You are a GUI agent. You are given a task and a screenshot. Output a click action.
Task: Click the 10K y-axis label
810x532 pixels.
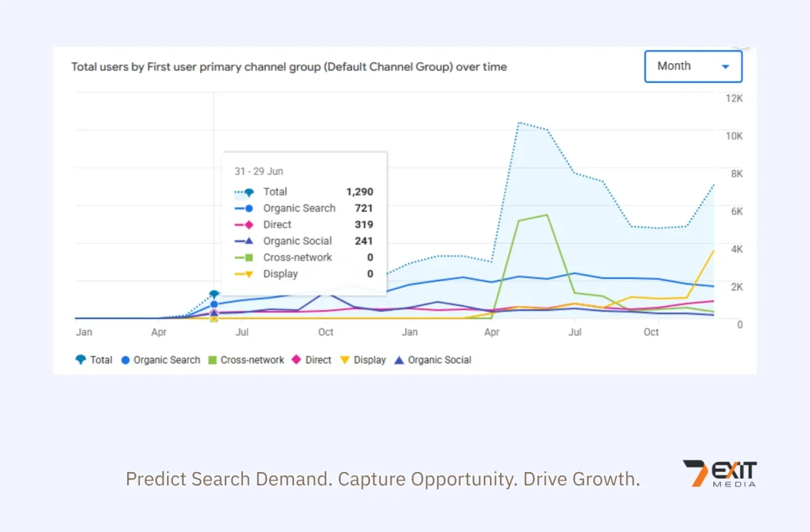(x=734, y=136)
